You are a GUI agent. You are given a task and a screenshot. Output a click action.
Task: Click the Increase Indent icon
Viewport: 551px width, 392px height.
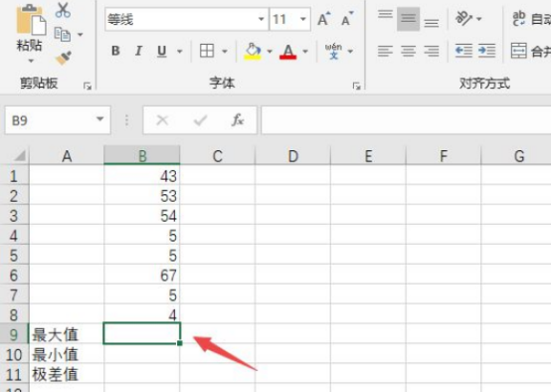click(x=487, y=51)
